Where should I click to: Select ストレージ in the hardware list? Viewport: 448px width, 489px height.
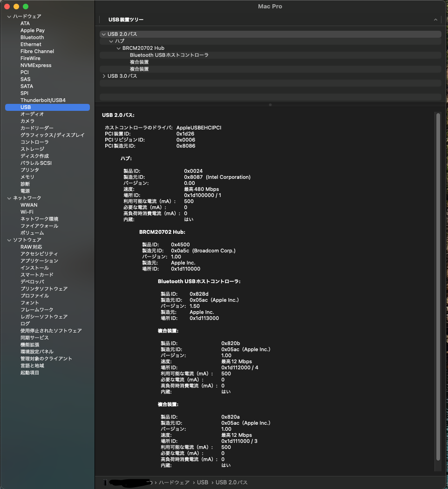32,149
